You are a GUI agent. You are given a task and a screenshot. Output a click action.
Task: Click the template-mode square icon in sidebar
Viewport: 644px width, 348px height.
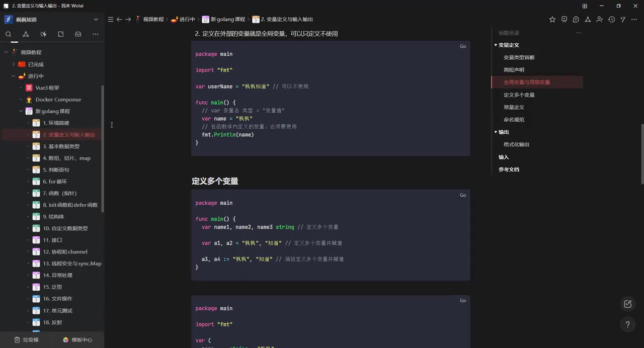click(60, 34)
